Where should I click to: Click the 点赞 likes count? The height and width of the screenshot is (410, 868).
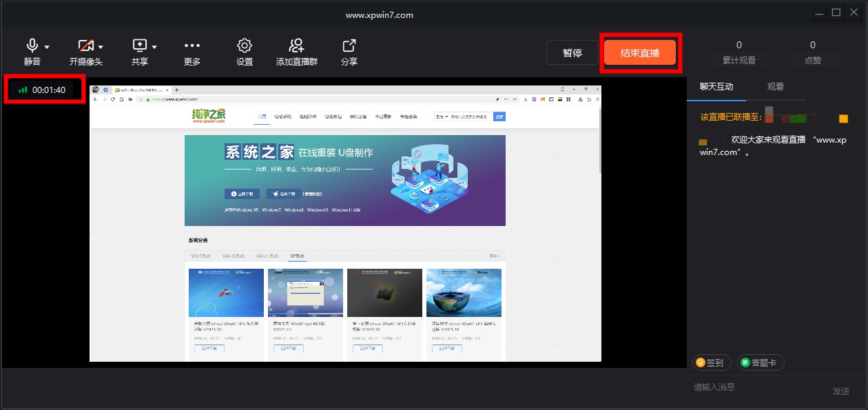(813, 53)
